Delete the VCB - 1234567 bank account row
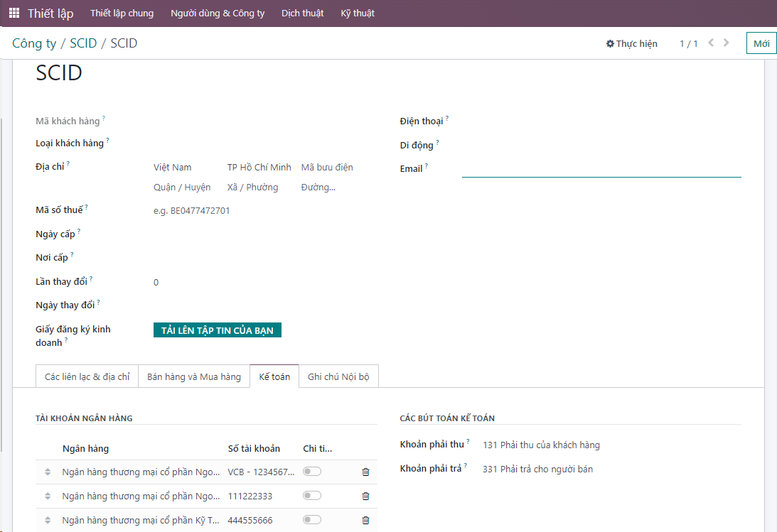 pos(365,472)
